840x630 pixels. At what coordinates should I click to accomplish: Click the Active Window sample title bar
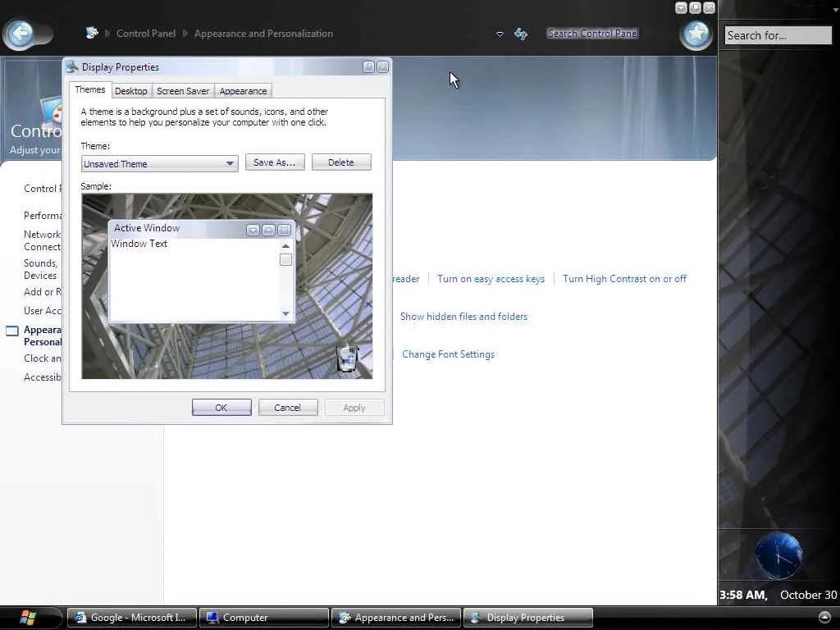[x=201, y=229]
